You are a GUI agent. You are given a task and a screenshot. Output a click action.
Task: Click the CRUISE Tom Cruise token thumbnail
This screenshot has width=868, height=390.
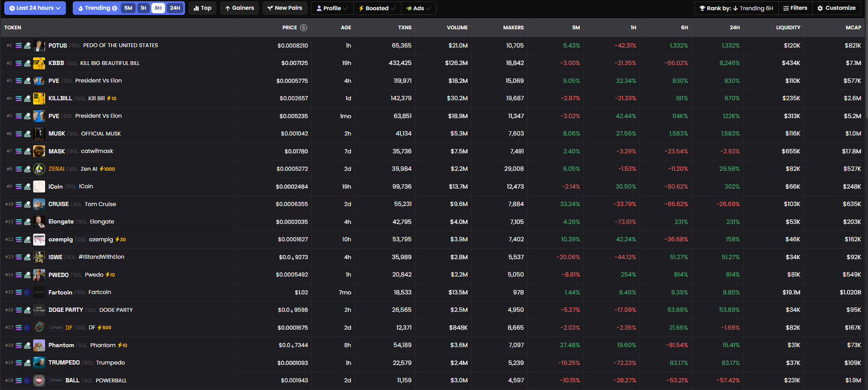coord(39,204)
